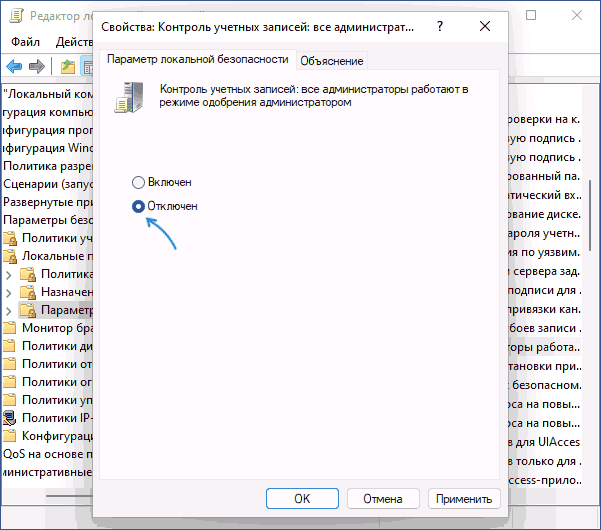
Task: Select the "Отключен" radio button
Action: click(138, 207)
